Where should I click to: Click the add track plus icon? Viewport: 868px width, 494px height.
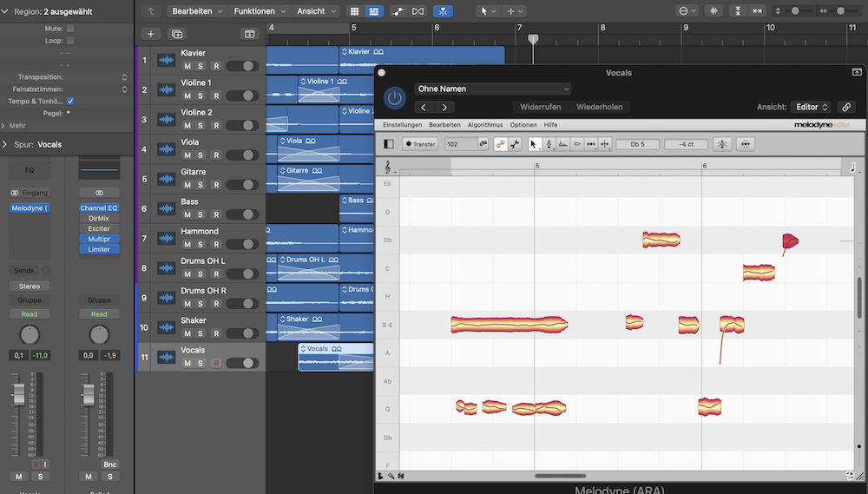click(151, 34)
